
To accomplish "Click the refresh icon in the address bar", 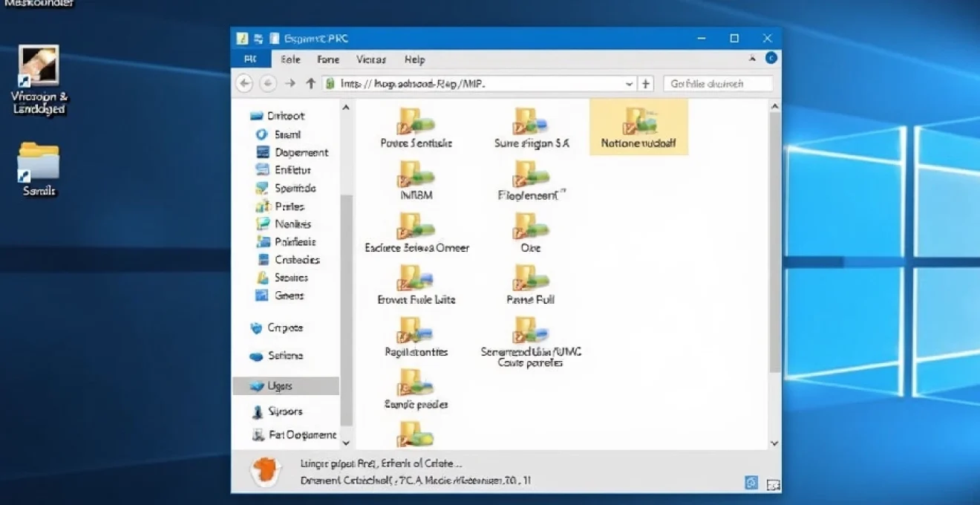I will click(644, 83).
